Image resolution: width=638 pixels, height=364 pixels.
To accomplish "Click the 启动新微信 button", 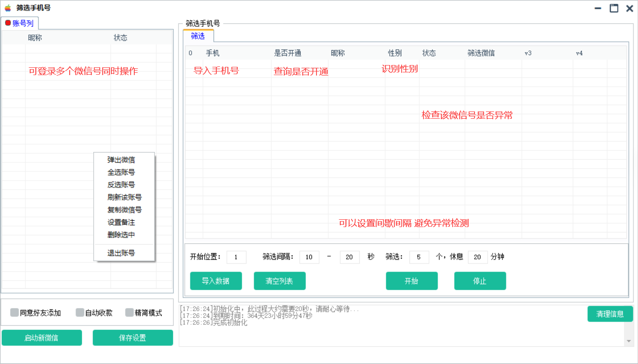I will coord(41,338).
